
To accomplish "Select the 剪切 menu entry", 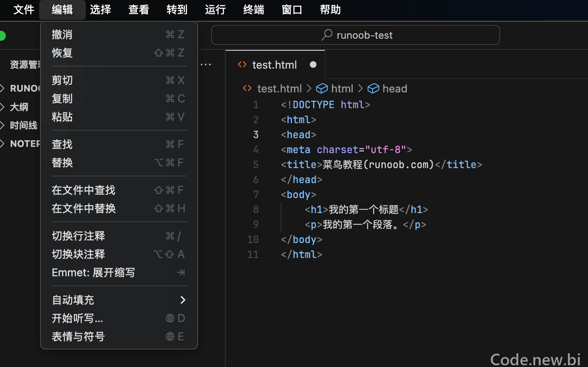I will 119,80.
